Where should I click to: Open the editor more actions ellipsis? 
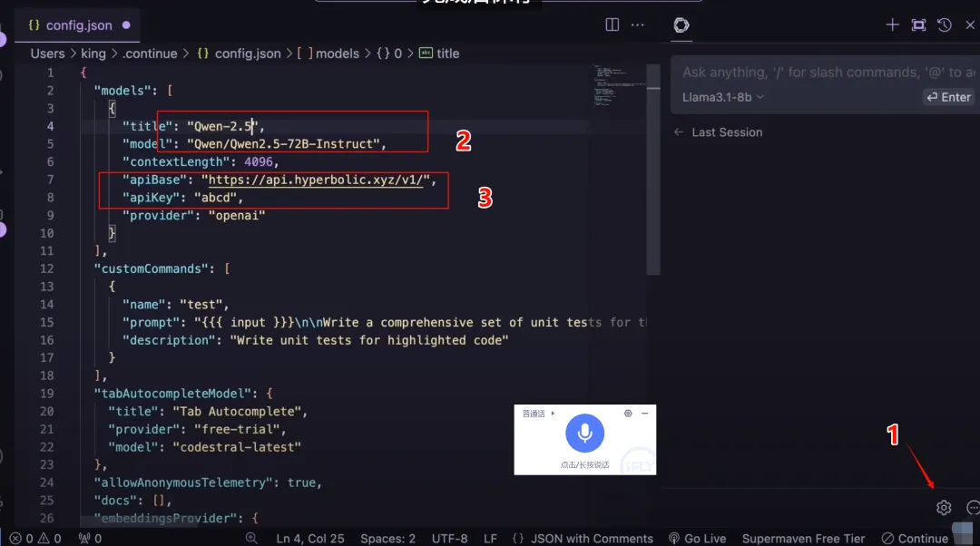pyautogui.click(x=638, y=25)
